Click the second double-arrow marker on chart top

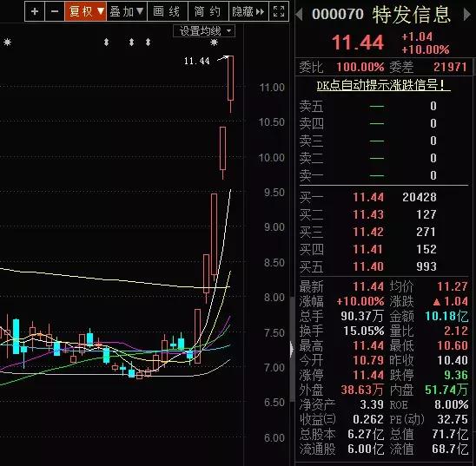pyautogui.click(x=131, y=42)
